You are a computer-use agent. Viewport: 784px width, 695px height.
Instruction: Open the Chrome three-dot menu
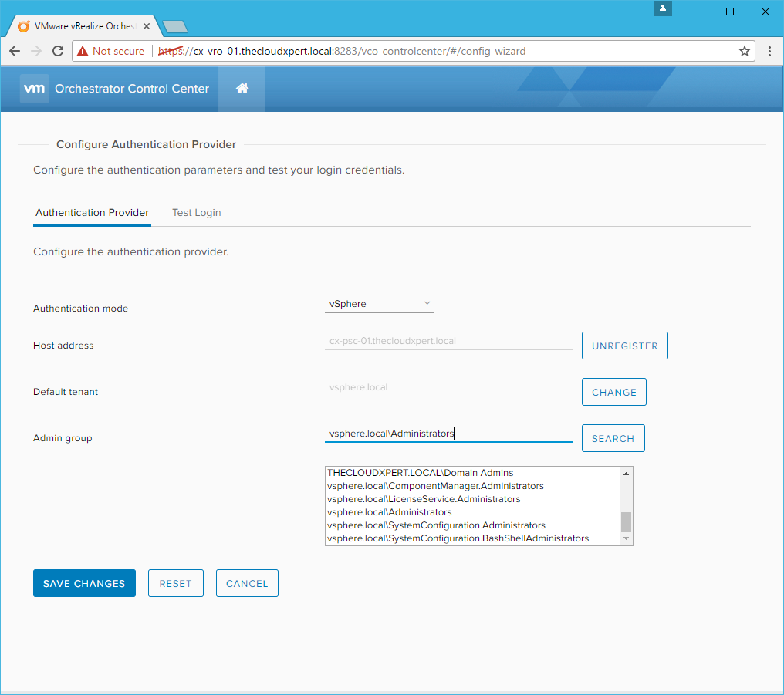click(x=769, y=51)
